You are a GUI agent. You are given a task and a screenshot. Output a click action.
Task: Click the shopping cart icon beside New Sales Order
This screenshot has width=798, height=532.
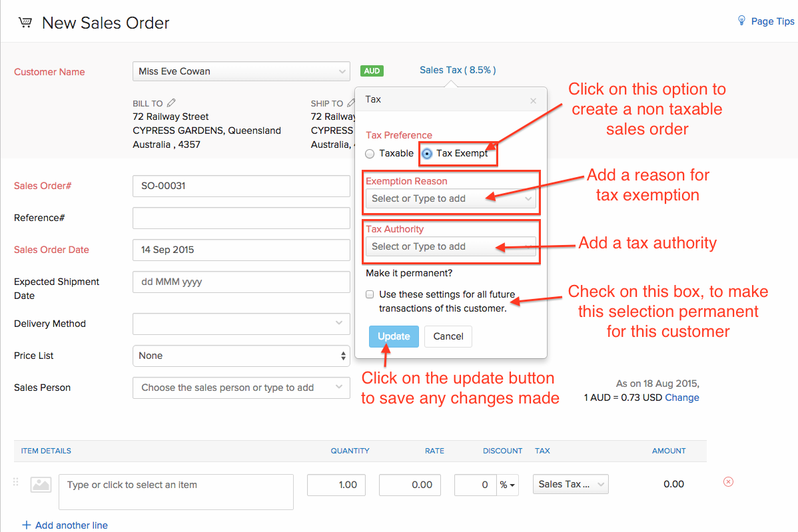click(25, 21)
